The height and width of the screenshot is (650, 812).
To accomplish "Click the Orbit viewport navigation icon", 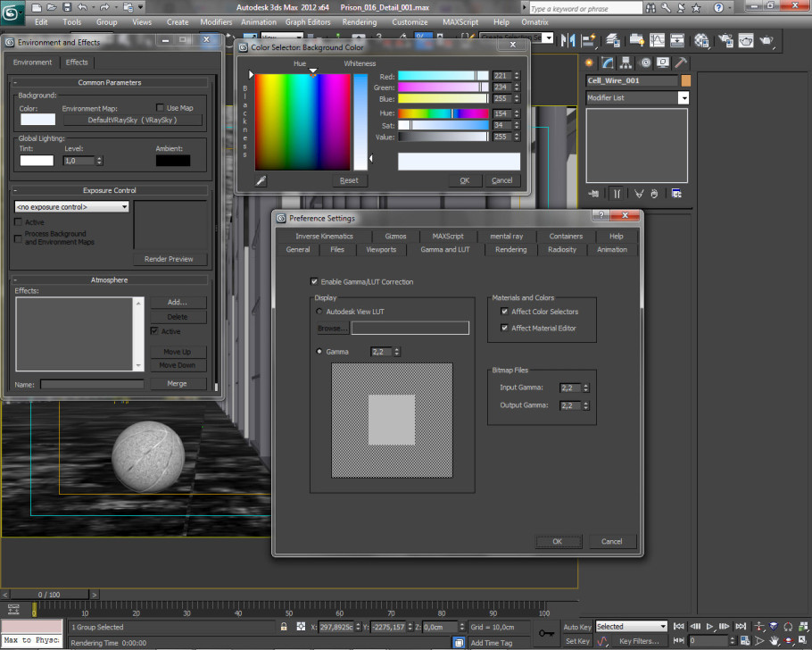I will point(788,641).
